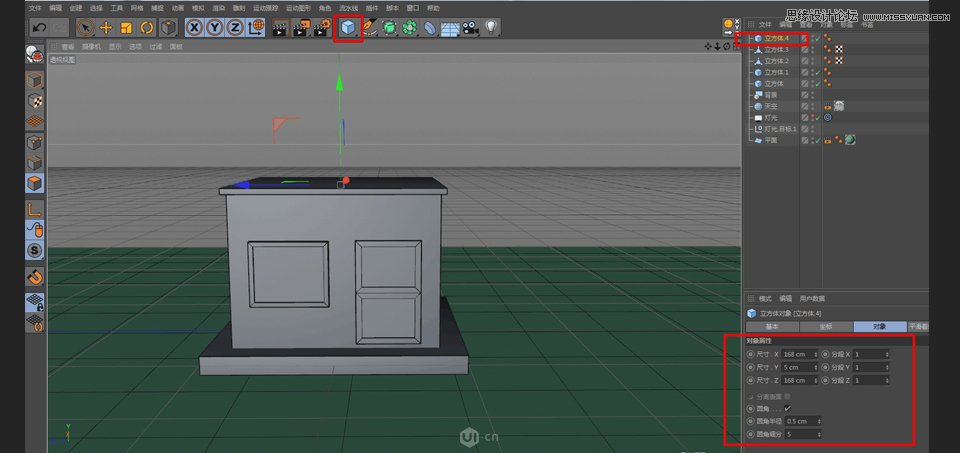Open 用户数据 menu in attributes panel
Image resolution: width=960 pixels, height=453 pixels.
(812, 299)
